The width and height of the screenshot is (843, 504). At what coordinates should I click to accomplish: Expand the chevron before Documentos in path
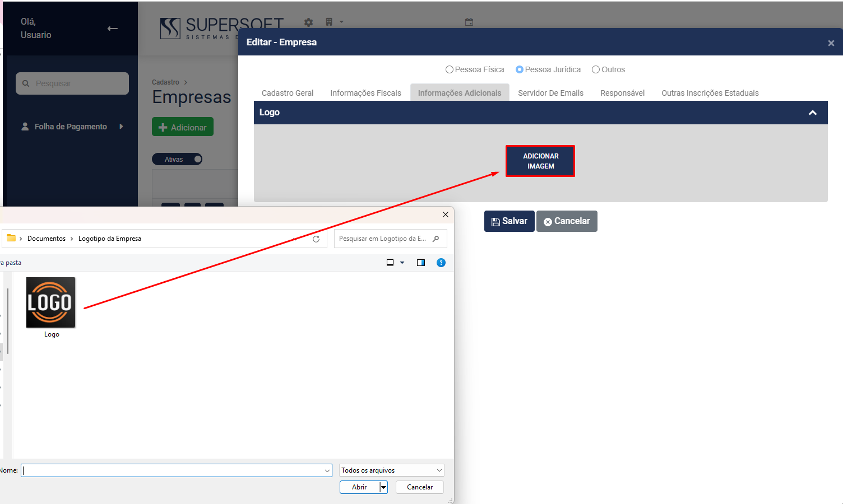pyautogui.click(x=21, y=239)
